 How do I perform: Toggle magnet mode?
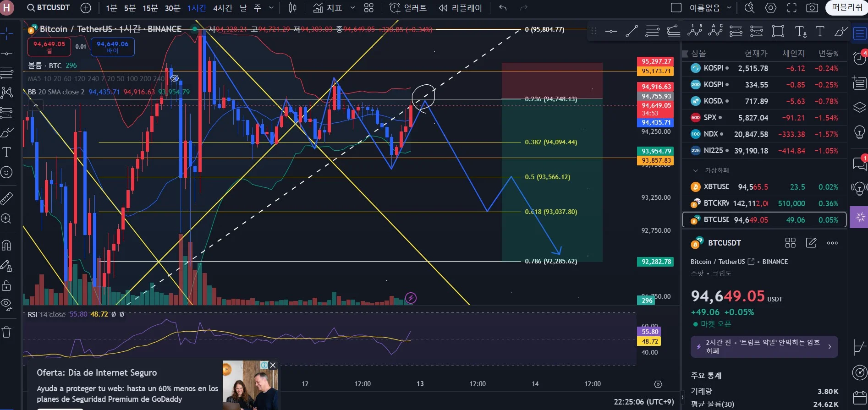[x=7, y=245]
